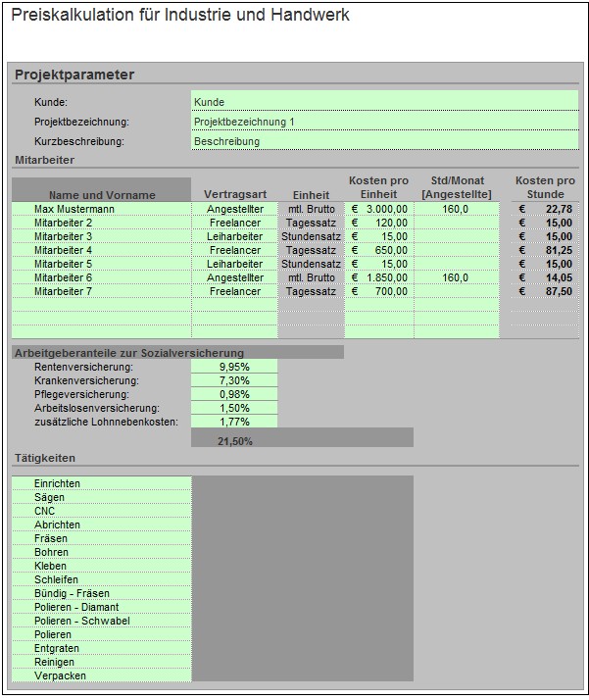
Task: Click the Rentenversicherung 9,95% cell
Action: coord(234,367)
